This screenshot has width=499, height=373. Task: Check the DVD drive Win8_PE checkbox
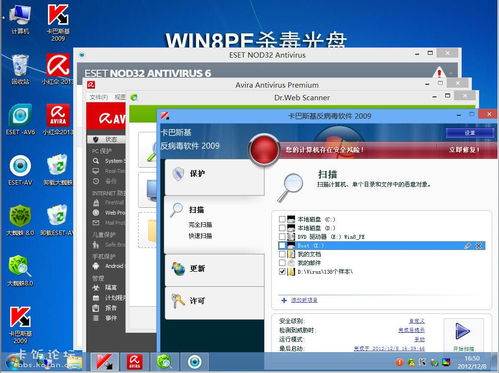coord(282,237)
